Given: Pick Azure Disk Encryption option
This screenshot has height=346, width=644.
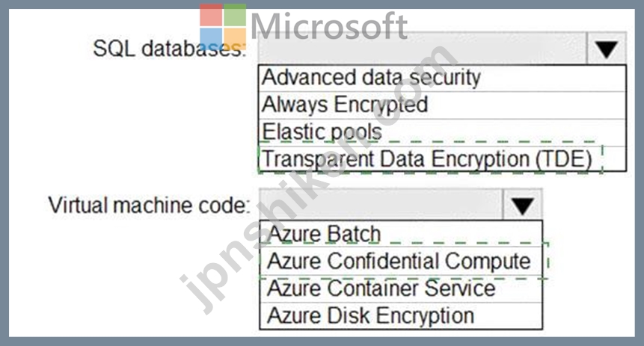Looking at the screenshot, I should [x=401, y=315].
